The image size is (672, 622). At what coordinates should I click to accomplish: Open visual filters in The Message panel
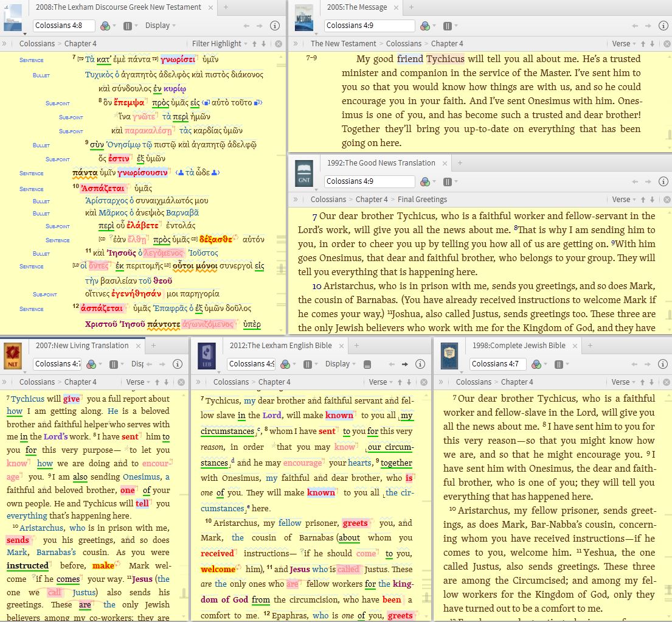[425, 26]
